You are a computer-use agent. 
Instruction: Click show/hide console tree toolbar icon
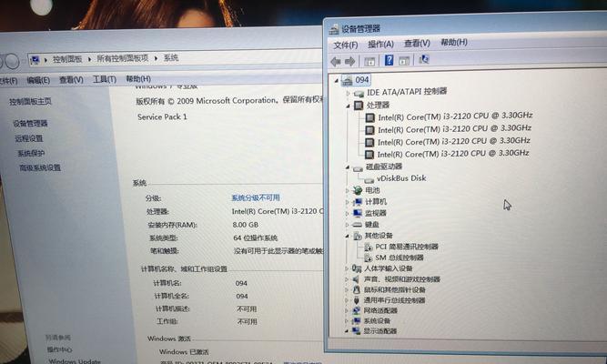(x=369, y=61)
